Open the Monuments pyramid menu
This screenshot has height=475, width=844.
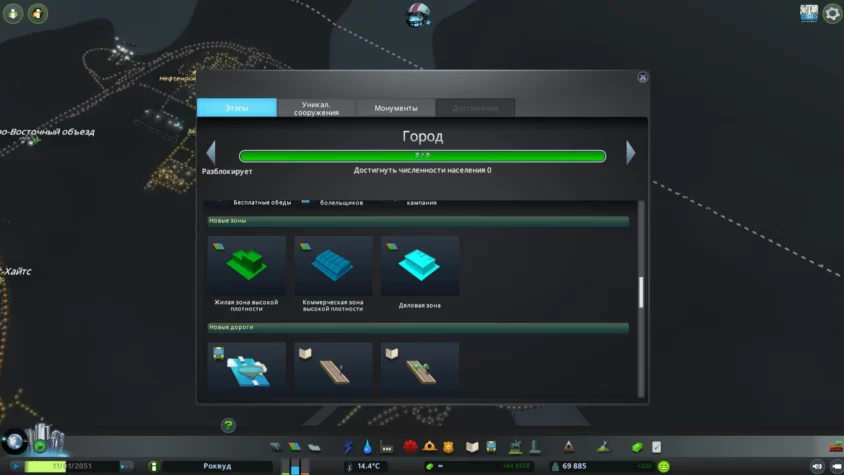(568, 446)
